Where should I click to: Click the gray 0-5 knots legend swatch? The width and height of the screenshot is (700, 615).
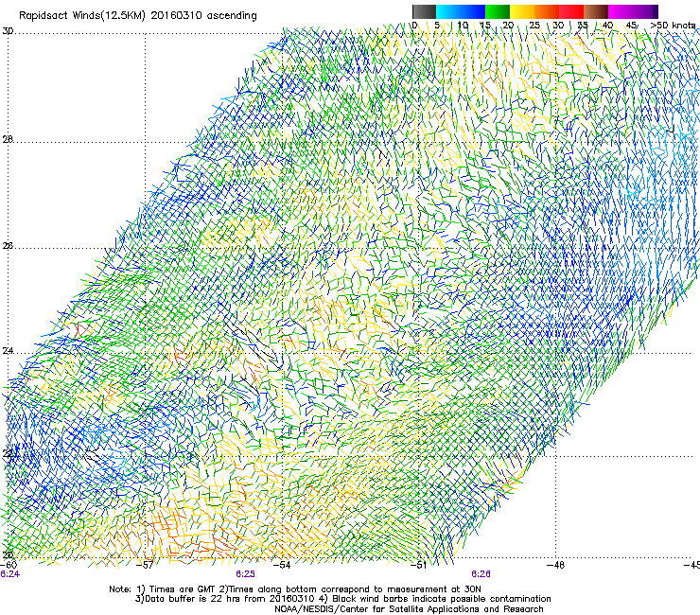point(424,11)
